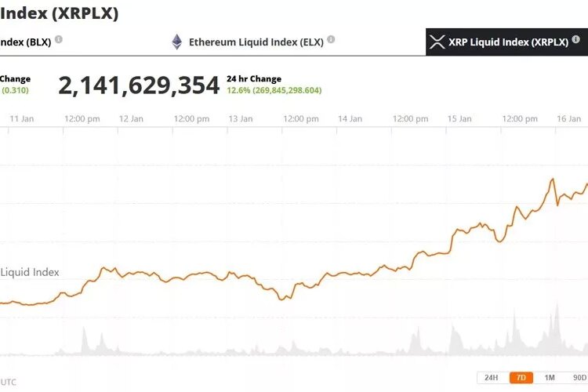Show the 90D chart range
The image size is (588, 392).
(579, 378)
